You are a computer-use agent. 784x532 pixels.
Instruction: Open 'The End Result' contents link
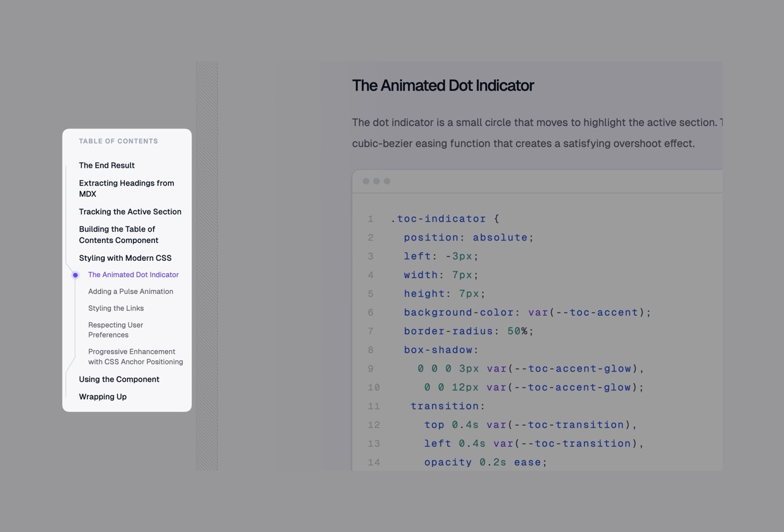click(107, 165)
